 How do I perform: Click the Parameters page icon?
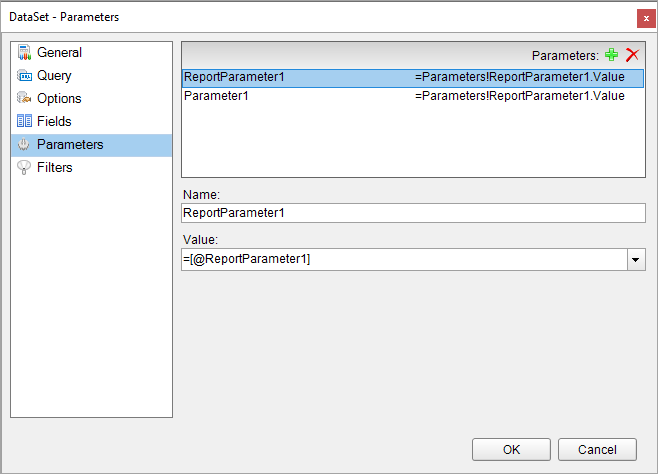pos(24,144)
